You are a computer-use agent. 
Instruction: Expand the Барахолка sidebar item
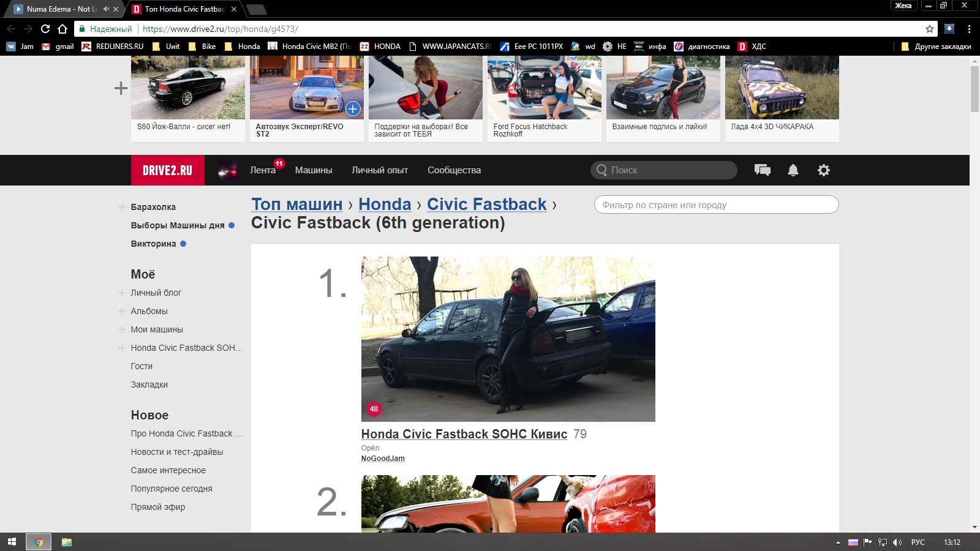[x=122, y=207]
